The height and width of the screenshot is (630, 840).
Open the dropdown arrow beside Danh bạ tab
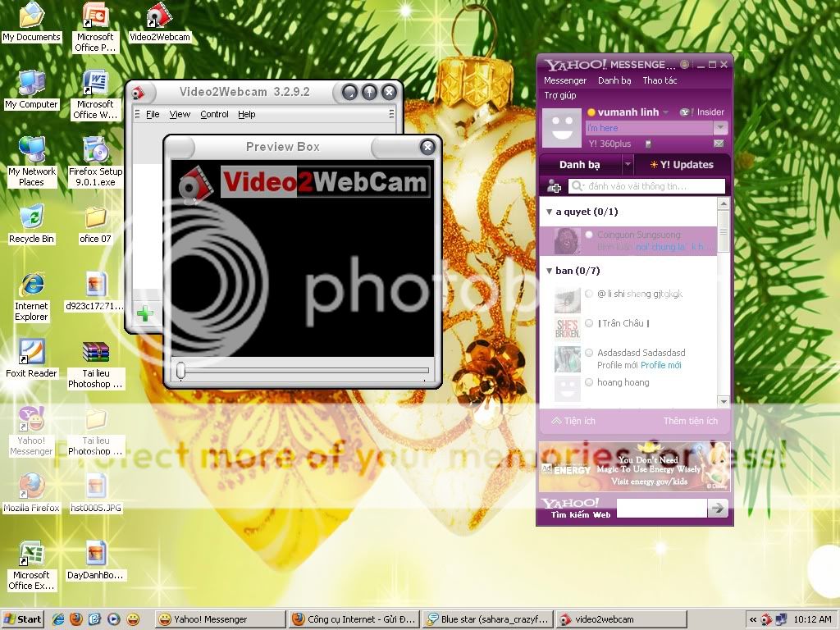point(628,165)
